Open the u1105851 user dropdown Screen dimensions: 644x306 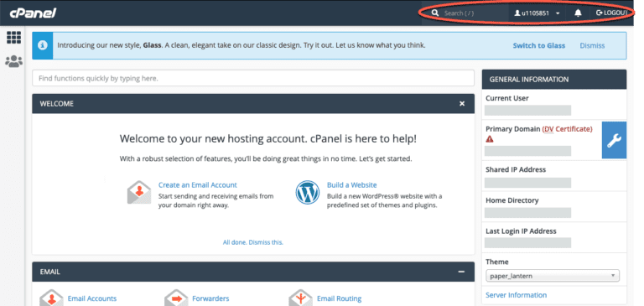click(x=538, y=13)
